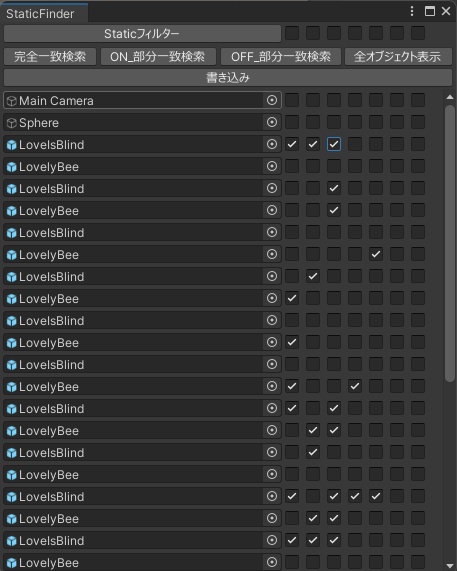This screenshot has height=571, width=457.
Task: Click the scrollbar down arrow
Action: point(450,564)
